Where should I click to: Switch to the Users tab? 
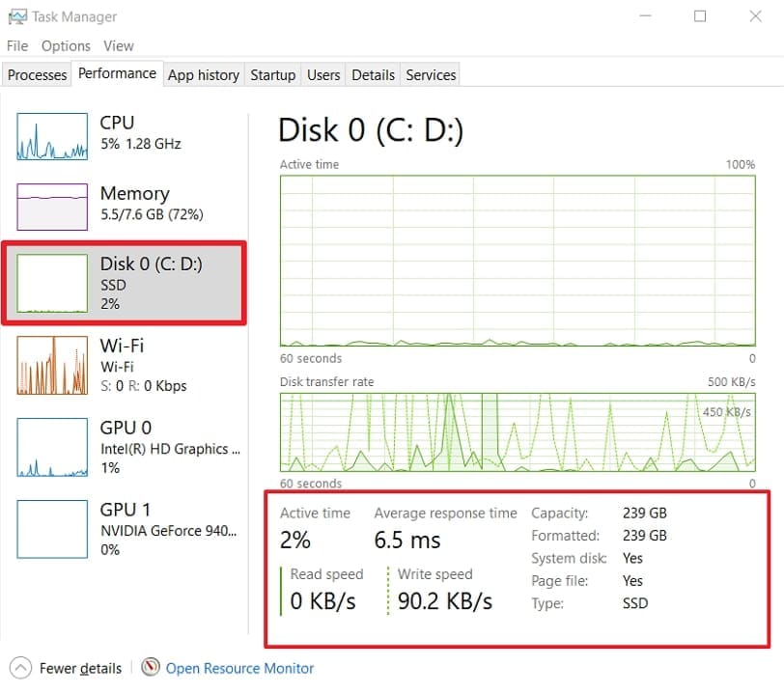[323, 74]
